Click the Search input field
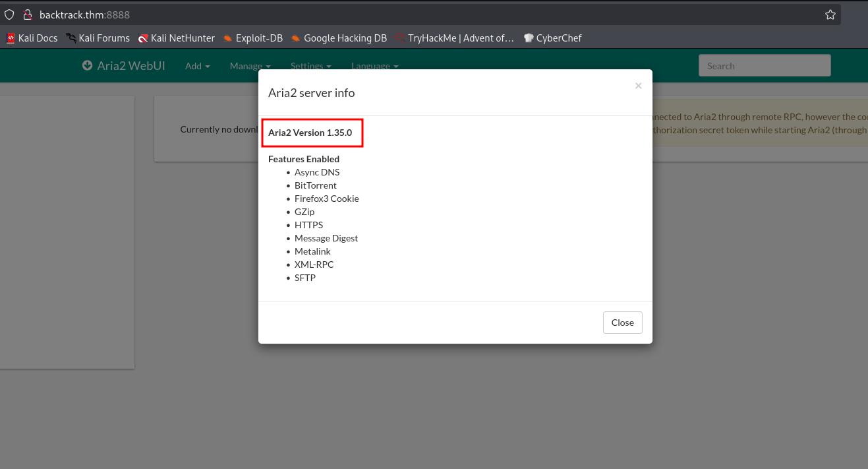This screenshot has height=469, width=868. coord(764,66)
